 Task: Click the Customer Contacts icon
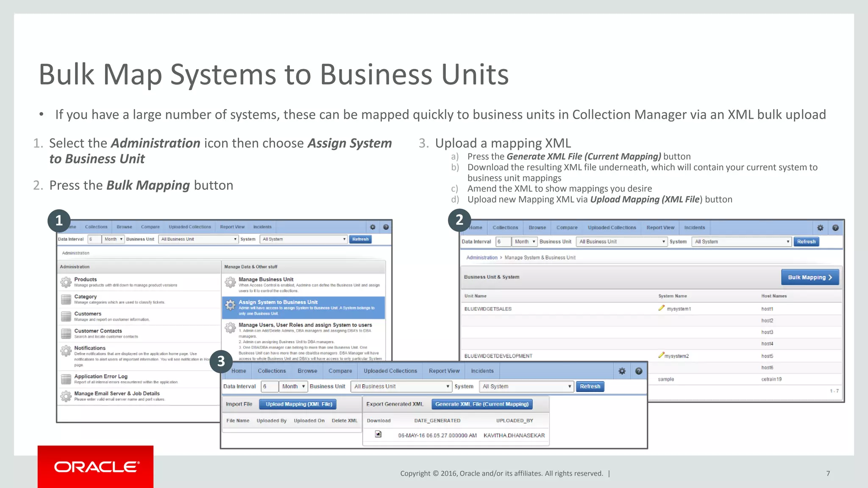click(x=66, y=333)
